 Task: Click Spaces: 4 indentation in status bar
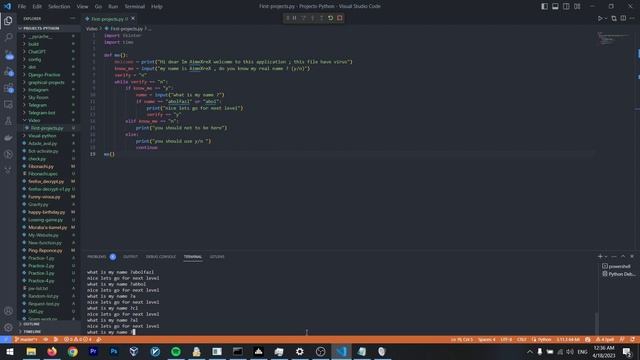click(x=487, y=340)
